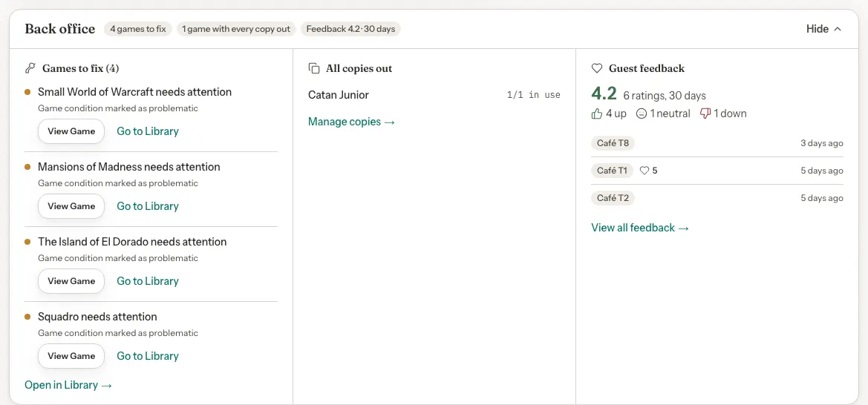
Task: View Game for Mansions of Madness
Action: point(71,205)
